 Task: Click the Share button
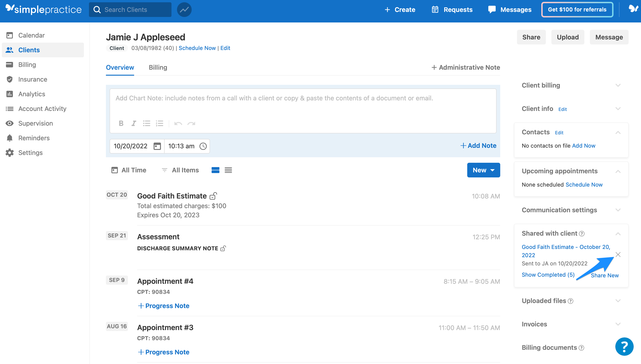tap(531, 37)
